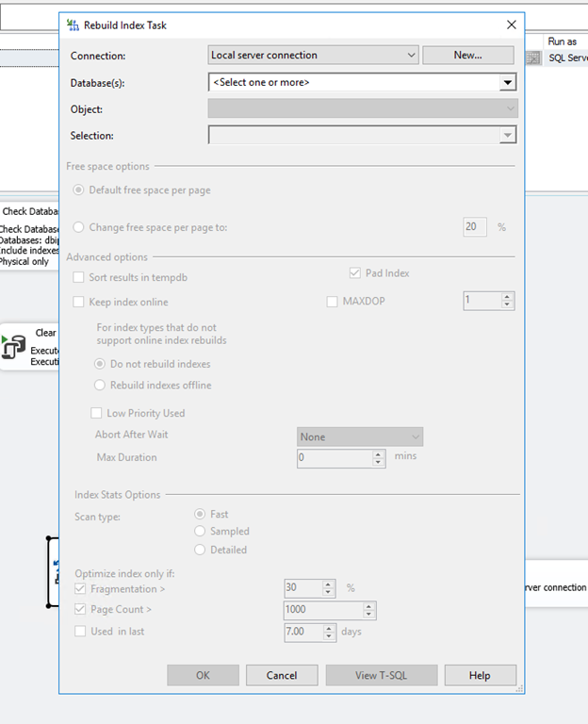Click the View T-SQL button
588x724 pixels.
pyautogui.click(x=382, y=675)
